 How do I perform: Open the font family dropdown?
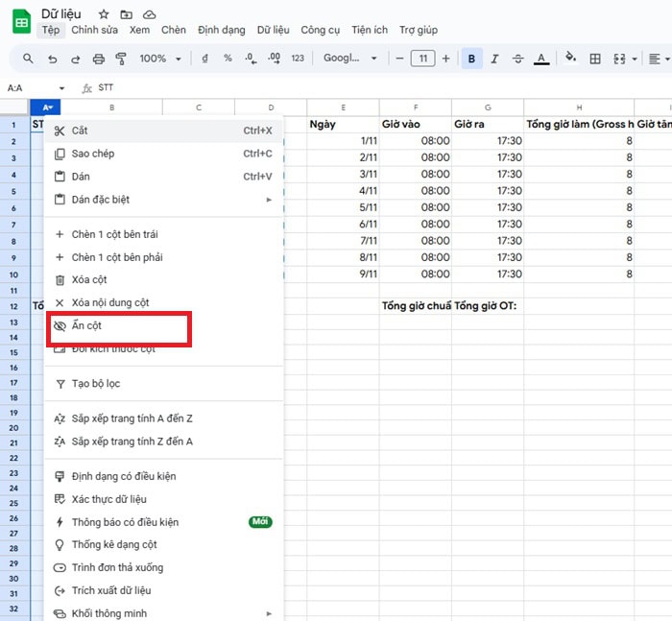pyautogui.click(x=349, y=59)
